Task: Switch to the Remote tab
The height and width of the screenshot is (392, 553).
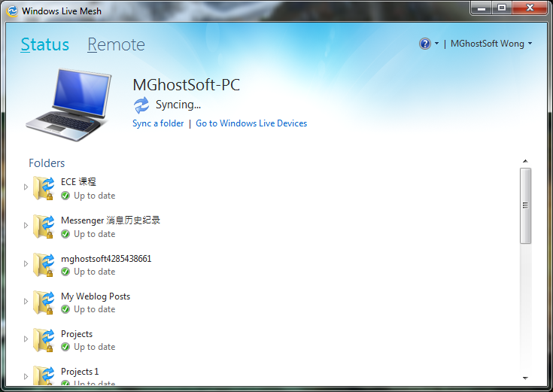Action: [116, 45]
